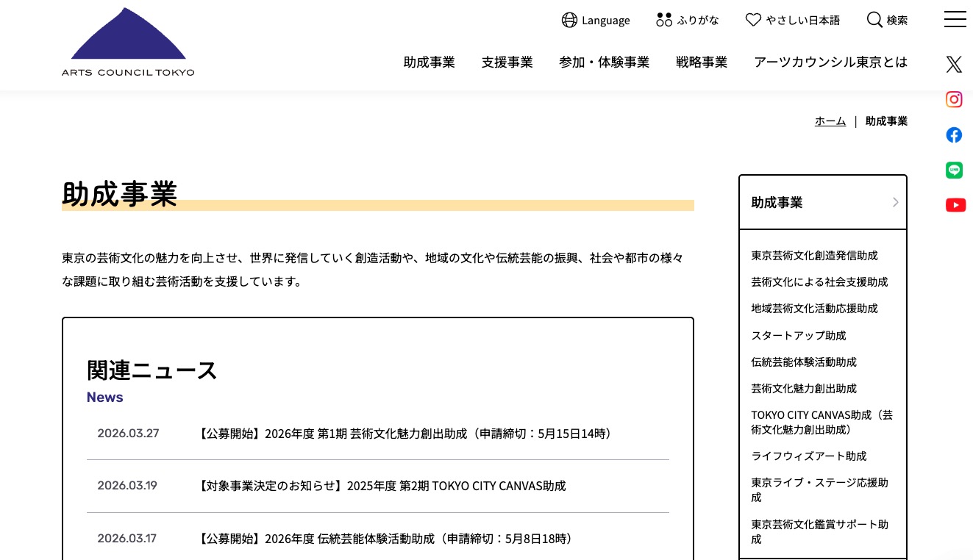Click the LINE social icon
This screenshot has width=973, height=560.
954,170
